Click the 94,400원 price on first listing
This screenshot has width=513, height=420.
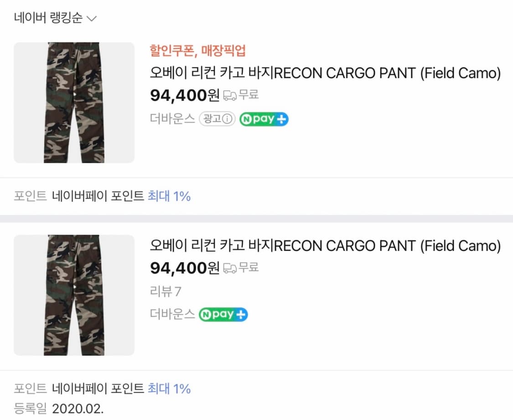(x=185, y=96)
